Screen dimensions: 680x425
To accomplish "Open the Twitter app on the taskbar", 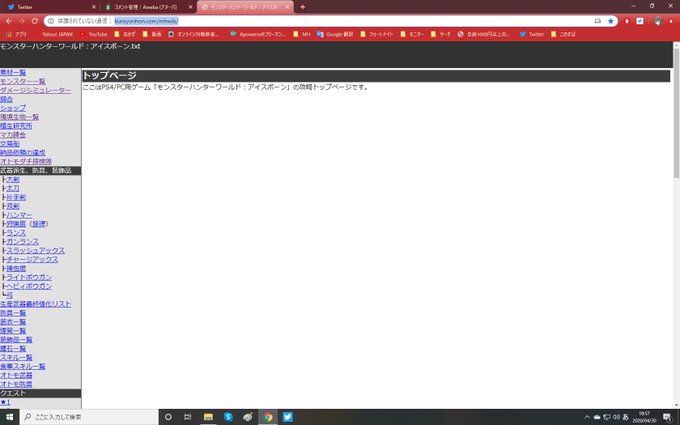I will 288,417.
